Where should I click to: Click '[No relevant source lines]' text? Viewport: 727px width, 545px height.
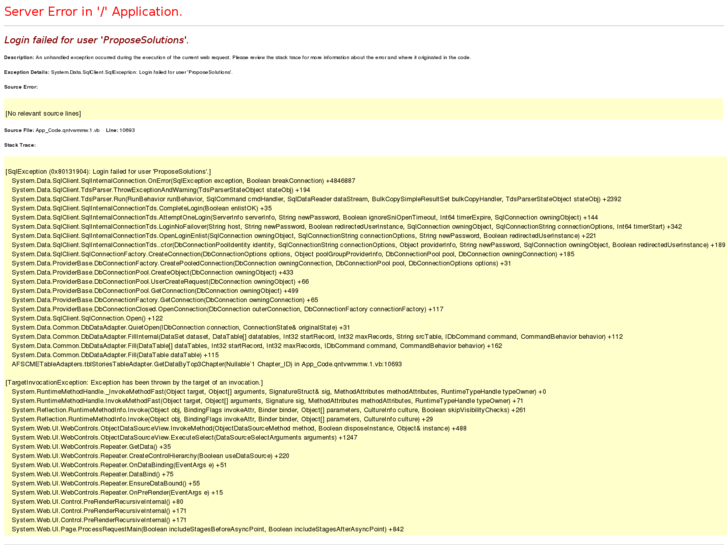(43, 114)
